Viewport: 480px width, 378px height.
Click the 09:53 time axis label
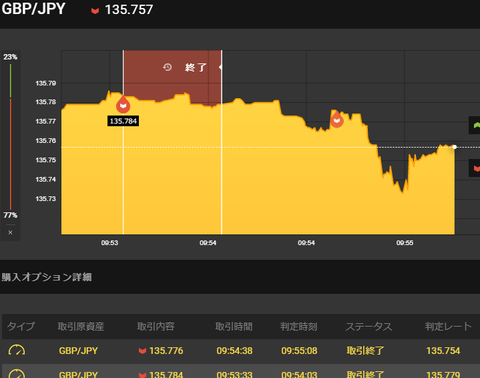coord(110,243)
